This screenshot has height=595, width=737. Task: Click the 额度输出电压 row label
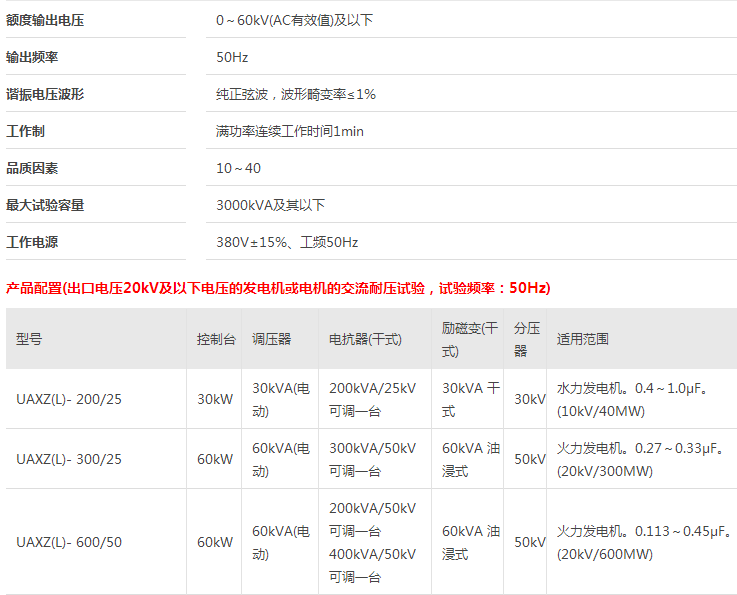(46, 20)
